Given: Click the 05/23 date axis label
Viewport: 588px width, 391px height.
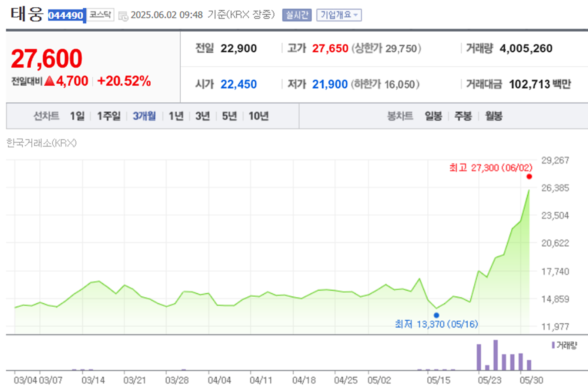Looking at the screenshot, I should [490, 380].
